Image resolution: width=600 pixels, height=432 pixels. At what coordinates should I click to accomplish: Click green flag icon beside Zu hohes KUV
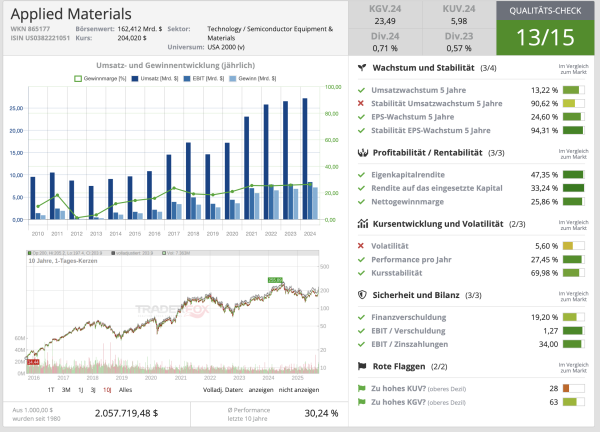coord(362,387)
